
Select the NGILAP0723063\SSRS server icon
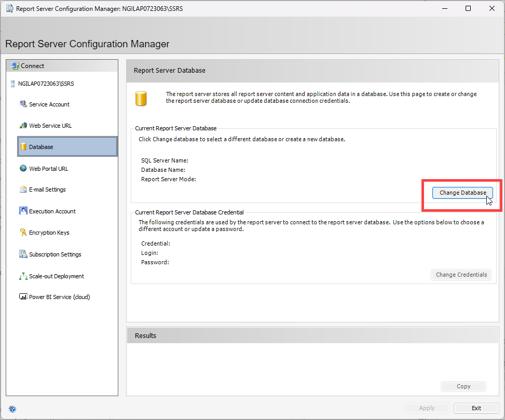[12, 84]
